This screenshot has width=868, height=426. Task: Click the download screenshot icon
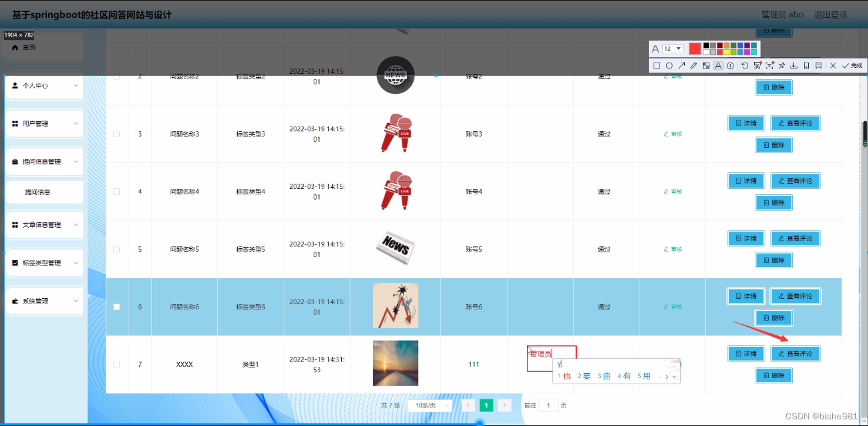pyautogui.click(x=794, y=65)
